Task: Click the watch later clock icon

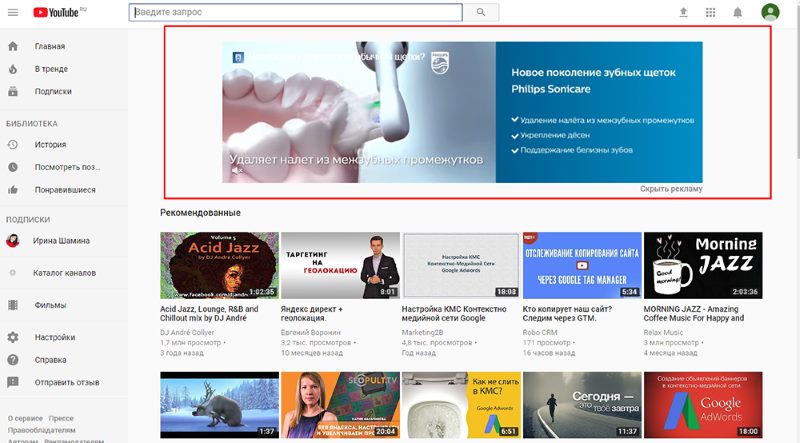Action: 13,167
